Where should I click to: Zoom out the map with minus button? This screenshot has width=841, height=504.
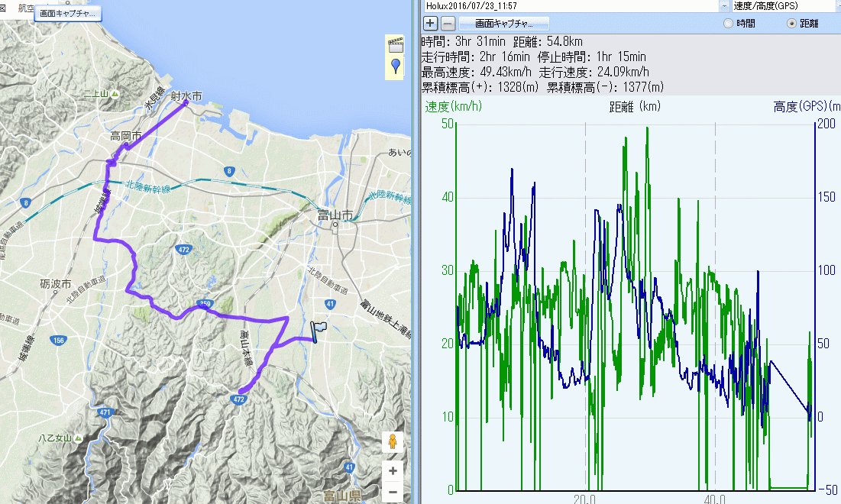point(393,493)
